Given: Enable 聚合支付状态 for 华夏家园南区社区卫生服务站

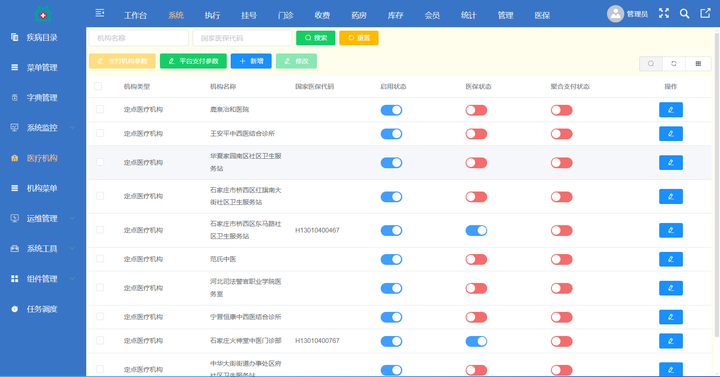Looking at the screenshot, I should (562, 163).
